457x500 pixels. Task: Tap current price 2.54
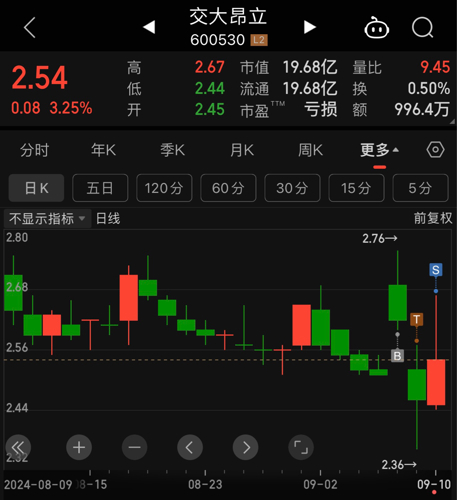click(39, 78)
